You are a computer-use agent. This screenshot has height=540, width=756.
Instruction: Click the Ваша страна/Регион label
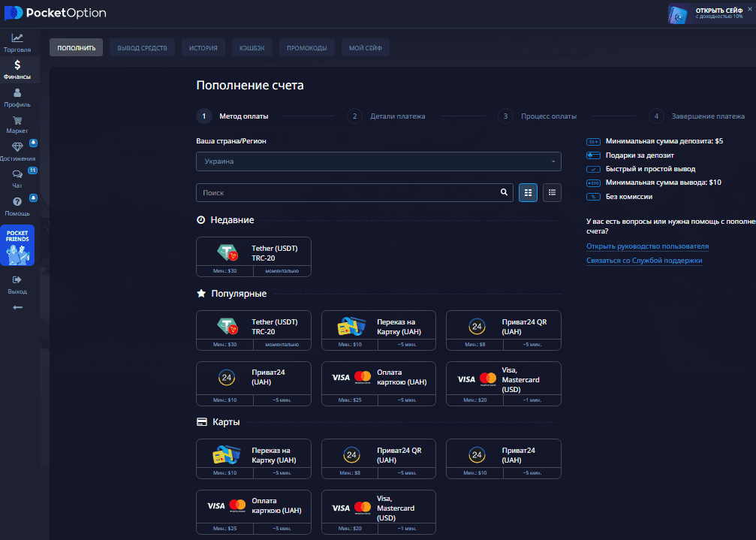[x=231, y=140]
